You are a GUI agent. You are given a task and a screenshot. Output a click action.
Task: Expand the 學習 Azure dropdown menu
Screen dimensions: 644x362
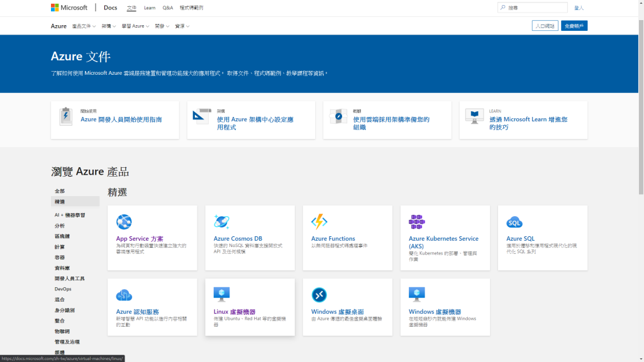(x=135, y=26)
